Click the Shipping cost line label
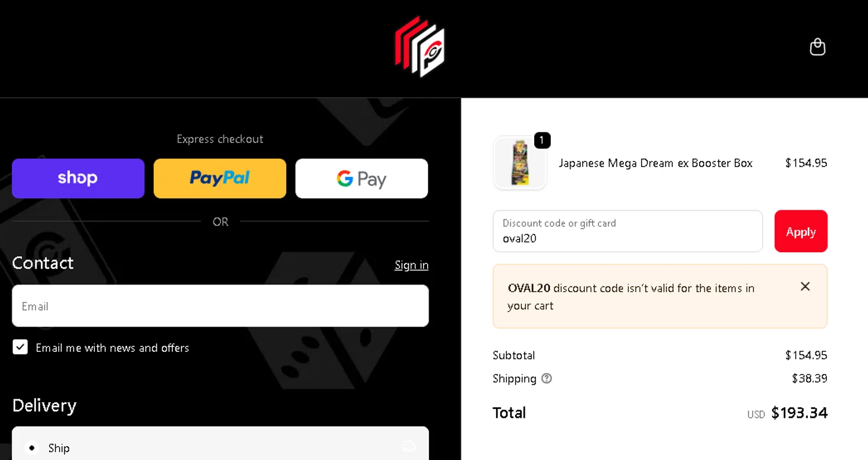The width and height of the screenshot is (868, 460). click(x=514, y=378)
